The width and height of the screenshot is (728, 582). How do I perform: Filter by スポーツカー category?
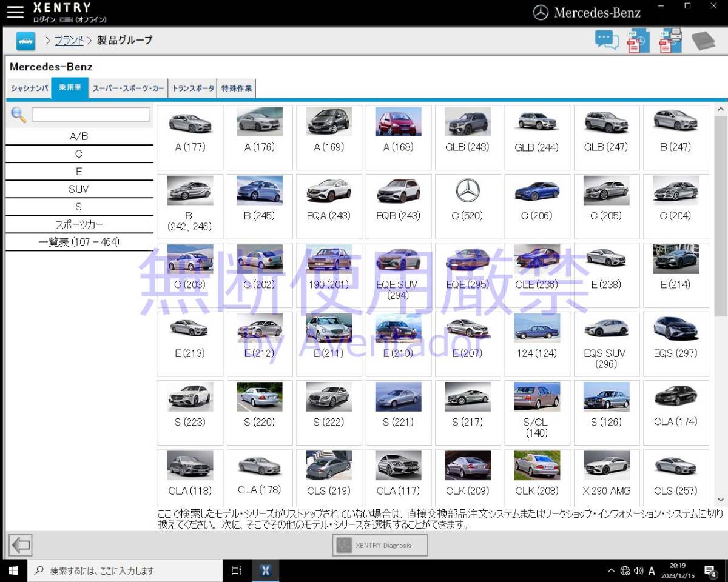coord(79,224)
